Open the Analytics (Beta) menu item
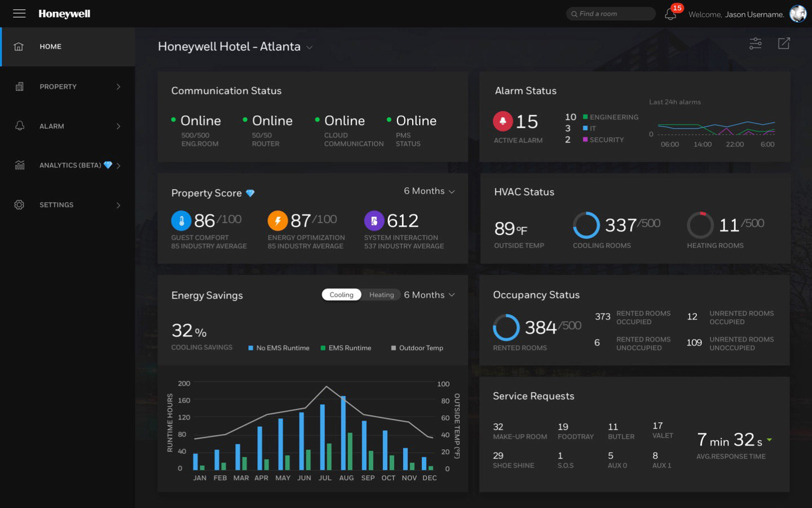812x508 pixels. tap(68, 165)
